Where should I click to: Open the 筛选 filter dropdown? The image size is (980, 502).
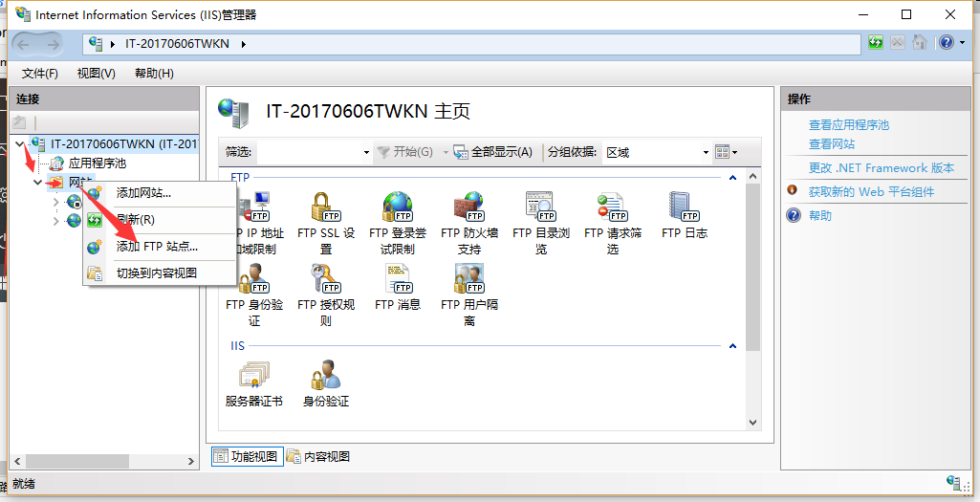coord(366,153)
